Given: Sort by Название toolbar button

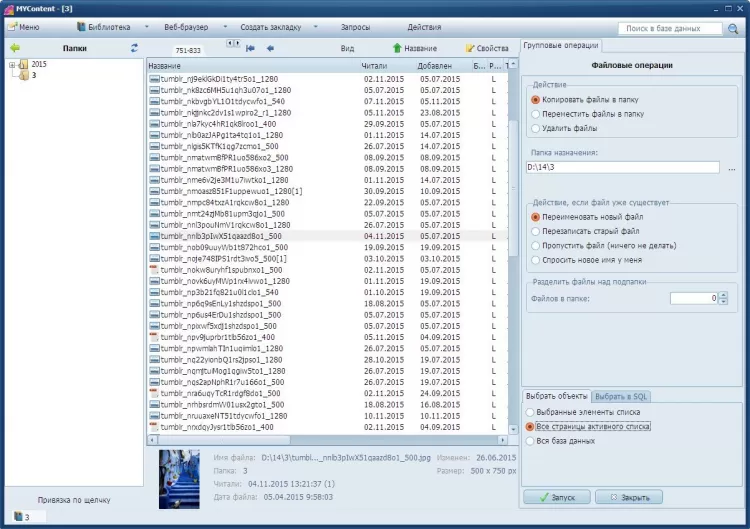Looking at the screenshot, I should [x=415, y=48].
